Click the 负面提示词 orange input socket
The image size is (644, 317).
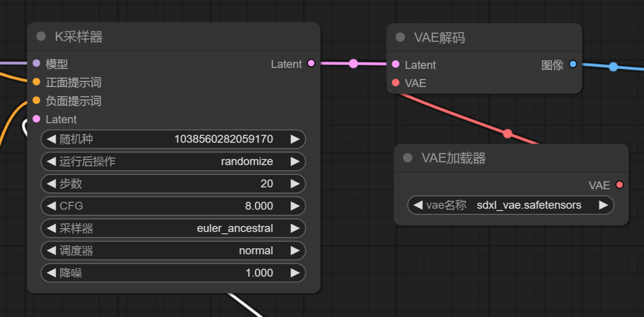[37, 100]
